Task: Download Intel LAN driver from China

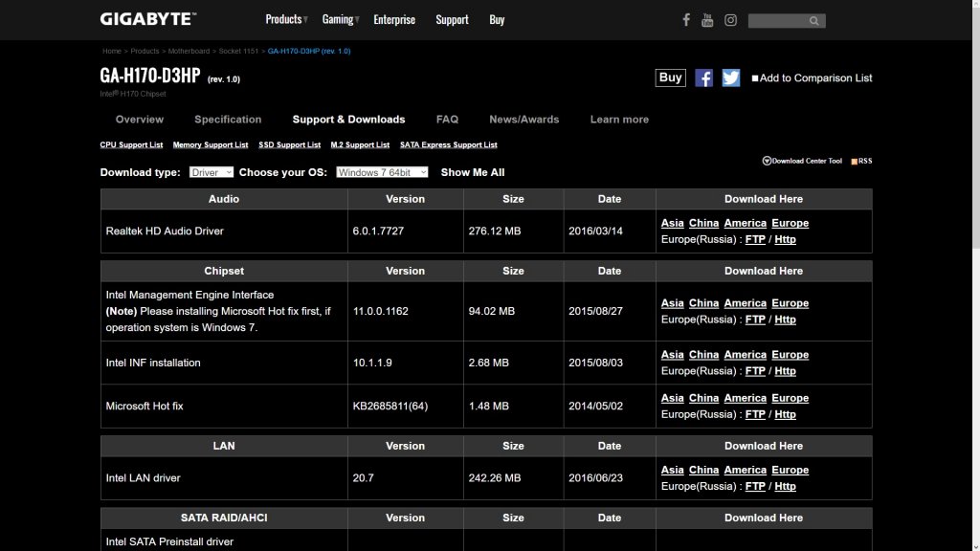Action: click(703, 470)
